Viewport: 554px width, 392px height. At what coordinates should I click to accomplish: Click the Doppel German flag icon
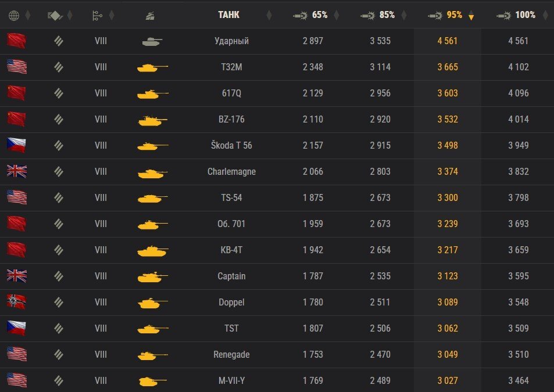pyautogui.click(x=16, y=301)
